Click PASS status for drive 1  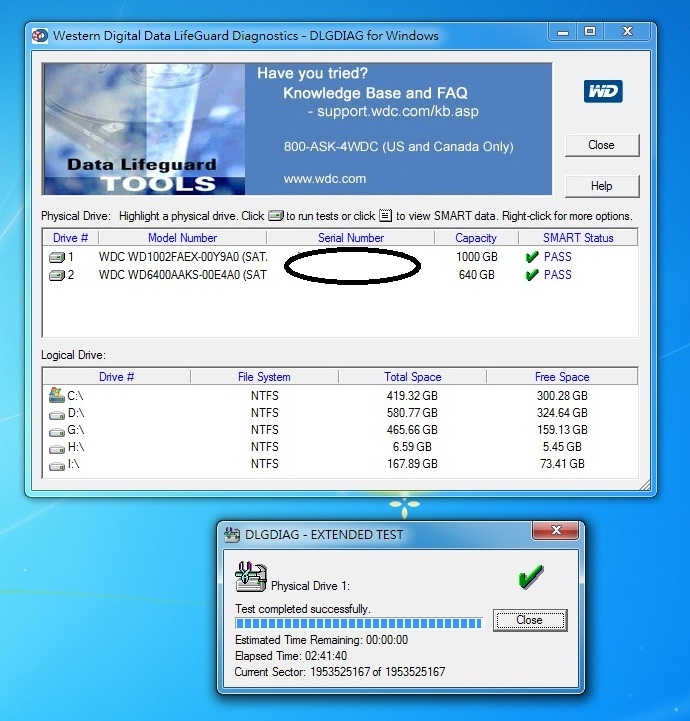point(558,257)
